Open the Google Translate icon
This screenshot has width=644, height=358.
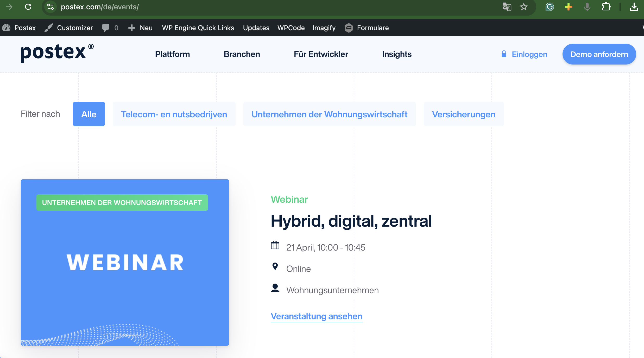[507, 7]
